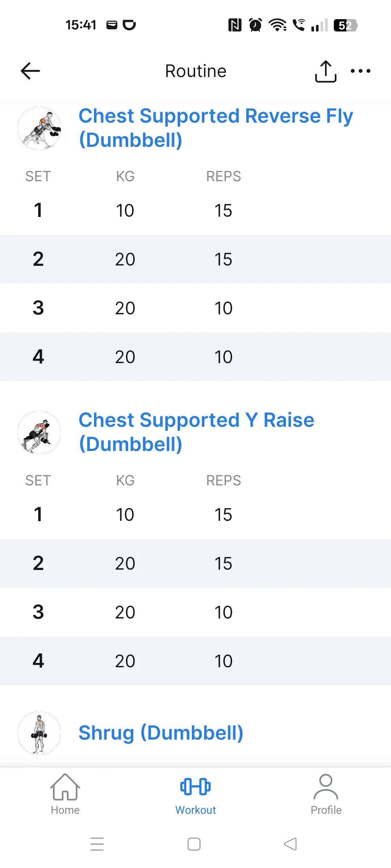
Task: Tap the Chest Supported Y Raise thumbnail
Action: coord(39,433)
